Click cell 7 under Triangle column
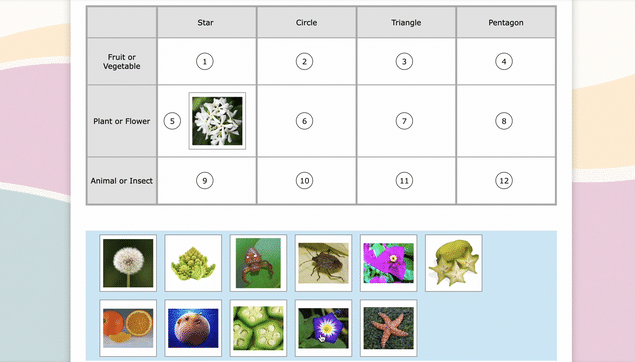 pyautogui.click(x=406, y=121)
